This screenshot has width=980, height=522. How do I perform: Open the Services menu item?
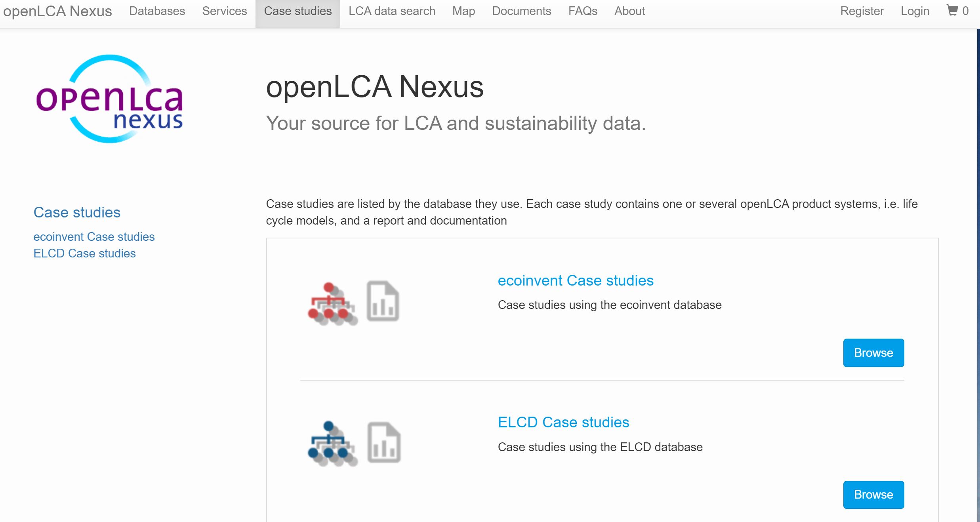coord(225,11)
